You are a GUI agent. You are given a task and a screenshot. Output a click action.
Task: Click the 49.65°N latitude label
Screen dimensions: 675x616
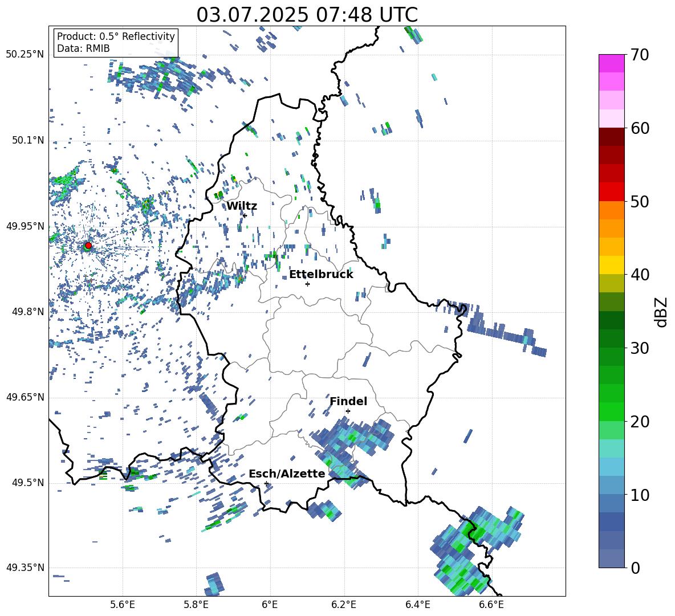tap(25, 397)
